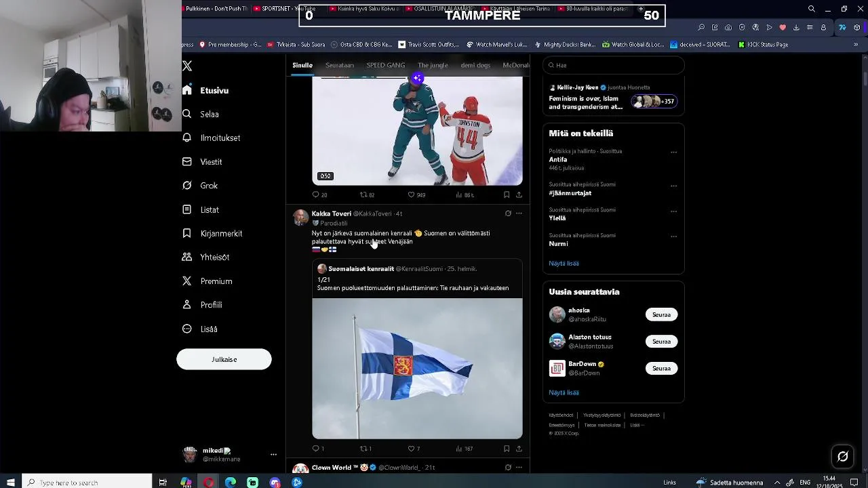This screenshot has height=488, width=868.
Task: Switch to the demi dogs tab
Action: click(475, 65)
